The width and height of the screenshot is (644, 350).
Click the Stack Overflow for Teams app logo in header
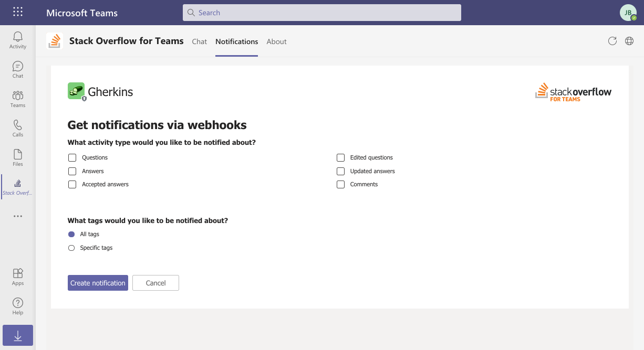(x=55, y=41)
